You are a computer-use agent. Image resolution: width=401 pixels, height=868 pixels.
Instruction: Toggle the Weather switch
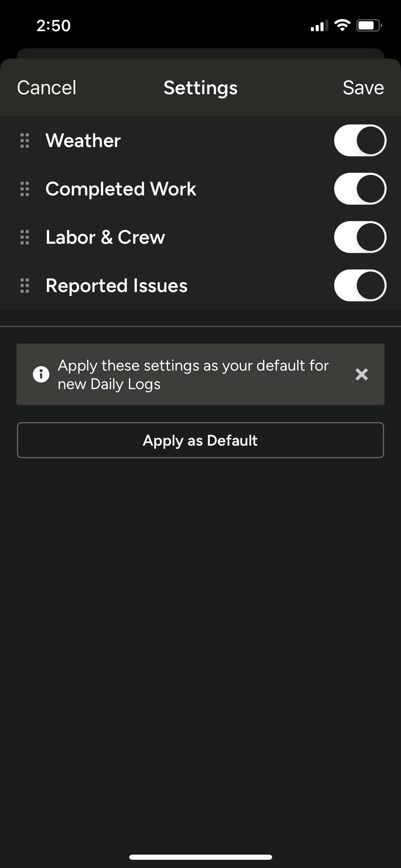(360, 141)
